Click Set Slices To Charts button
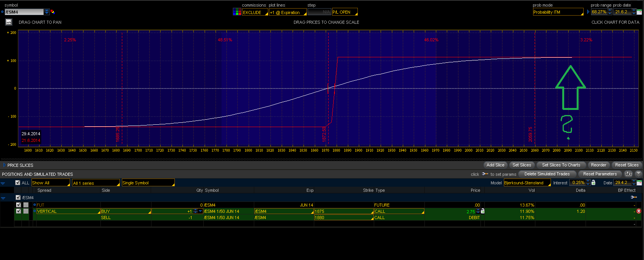Screen dimensions: 644x260 click(561, 165)
